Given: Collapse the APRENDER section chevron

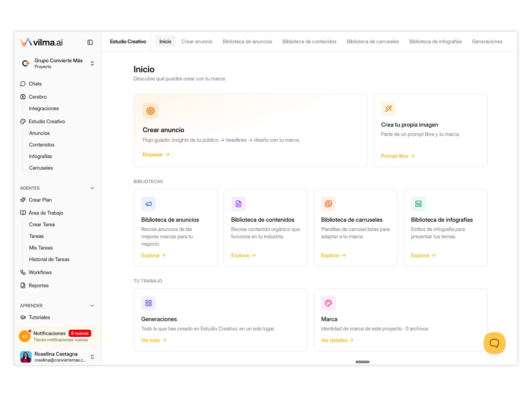Looking at the screenshot, I should click(x=92, y=306).
